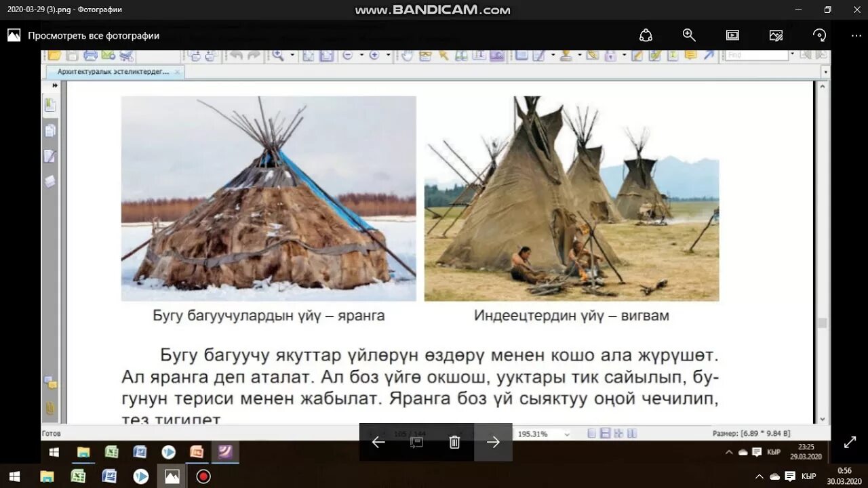
Task: Click the undo arrow in PDF toolbar
Action: click(x=236, y=55)
